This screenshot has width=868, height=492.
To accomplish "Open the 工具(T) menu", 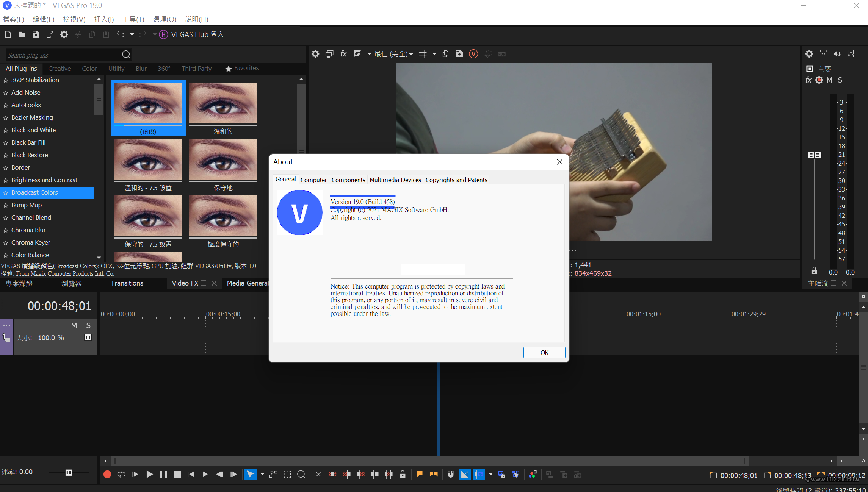I will [x=133, y=19].
